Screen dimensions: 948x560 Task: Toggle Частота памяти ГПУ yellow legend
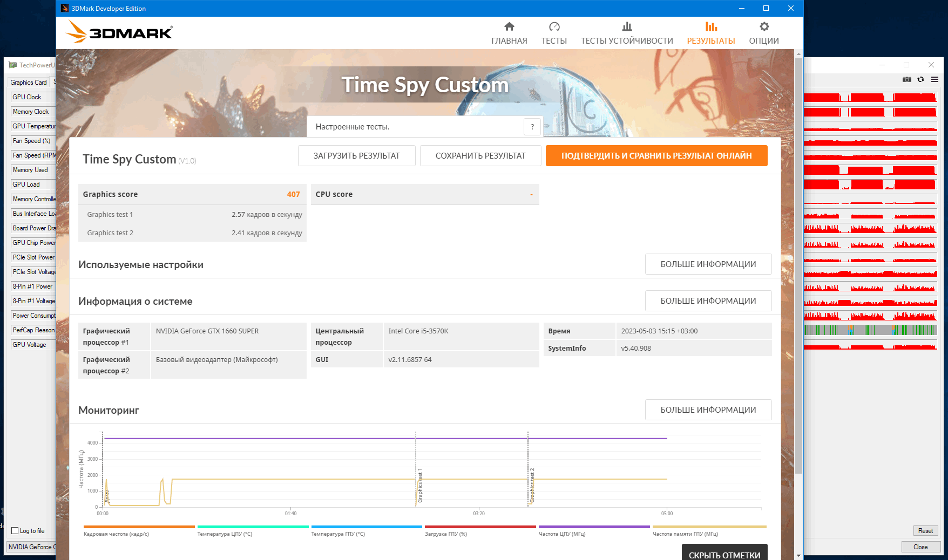pyautogui.click(x=709, y=531)
